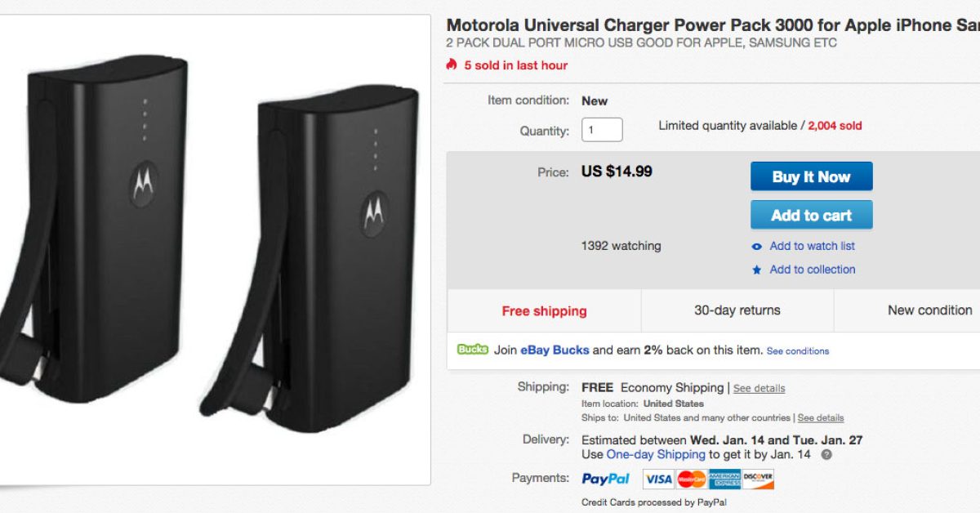Click the PayPal logo
The width and height of the screenshot is (980, 513).
(606, 479)
